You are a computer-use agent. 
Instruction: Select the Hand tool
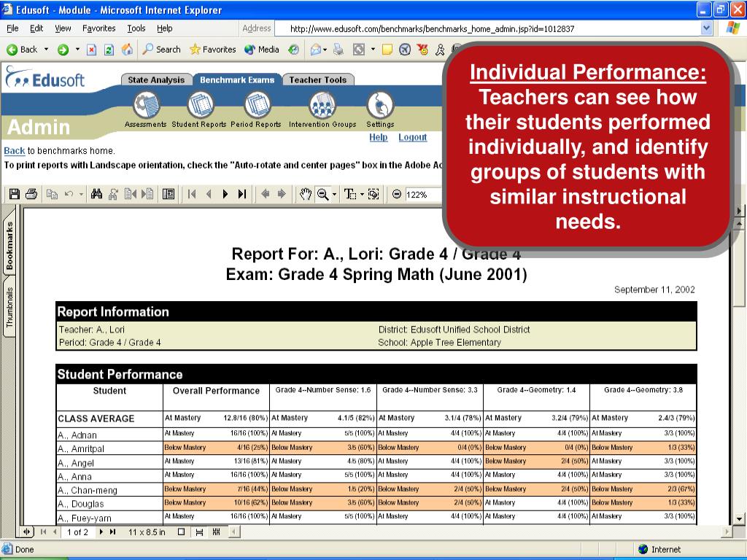click(306, 194)
